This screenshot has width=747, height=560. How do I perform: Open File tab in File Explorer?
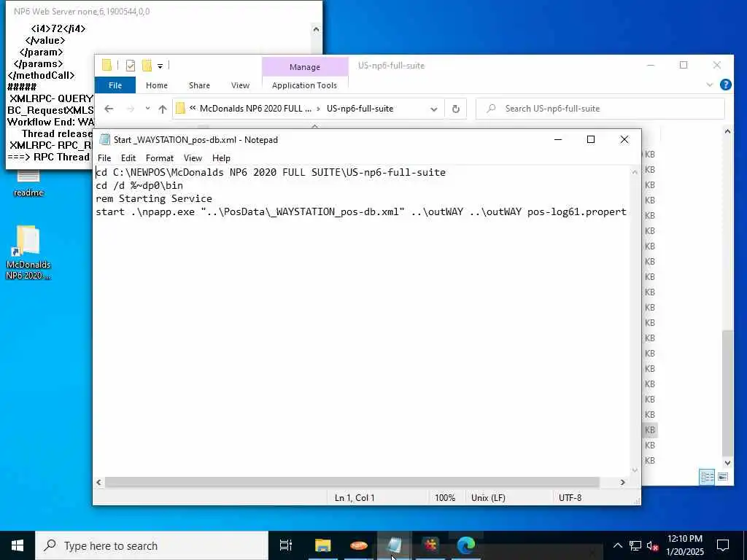pos(115,85)
